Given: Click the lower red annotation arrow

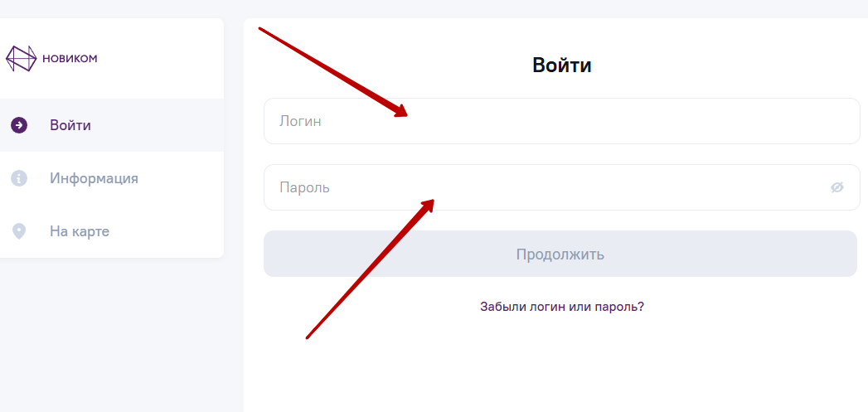Looking at the screenshot, I should pyautogui.click(x=371, y=268).
